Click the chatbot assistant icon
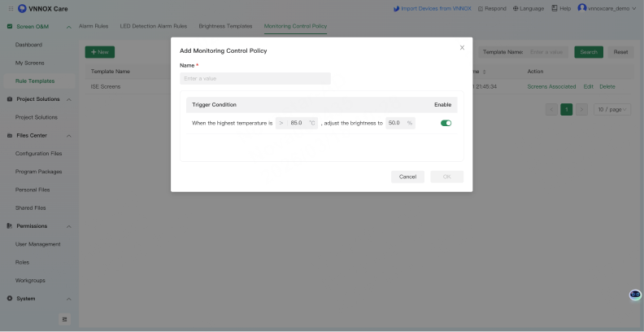This screenshot has width=644, height=332. [635, 295]
